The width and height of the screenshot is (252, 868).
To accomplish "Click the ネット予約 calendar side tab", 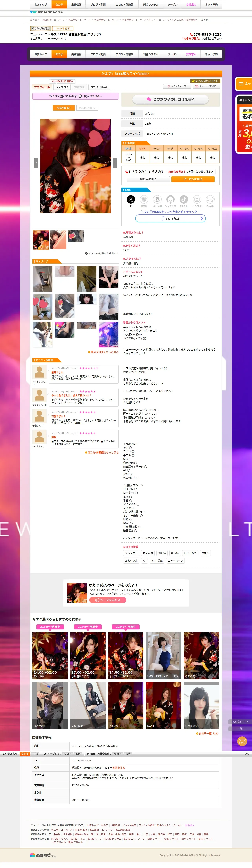I will (244, 84).
